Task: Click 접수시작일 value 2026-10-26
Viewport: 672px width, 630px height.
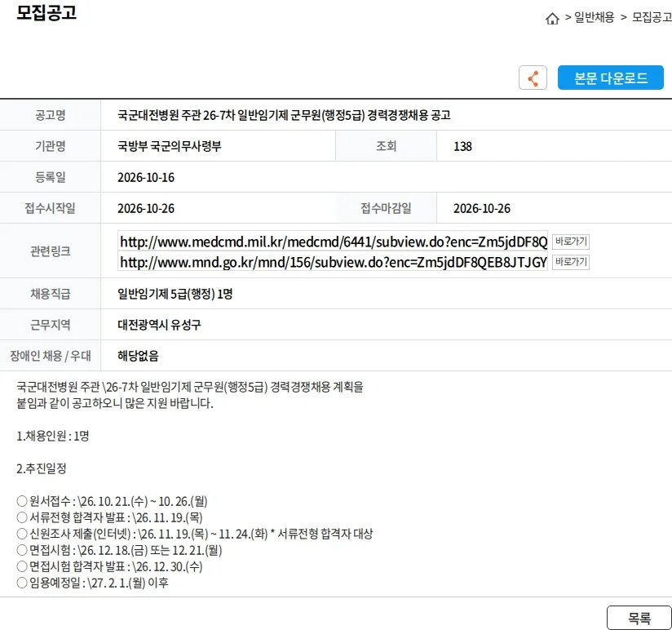Action: [x=146, y=208]
